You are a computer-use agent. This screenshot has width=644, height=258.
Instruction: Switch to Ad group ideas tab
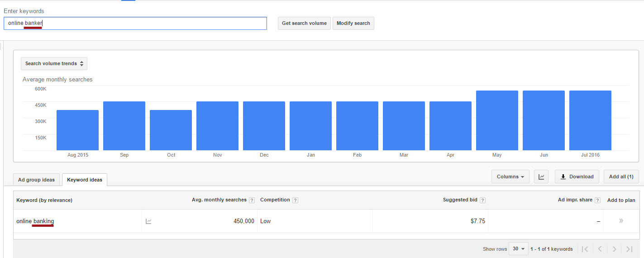36,180
